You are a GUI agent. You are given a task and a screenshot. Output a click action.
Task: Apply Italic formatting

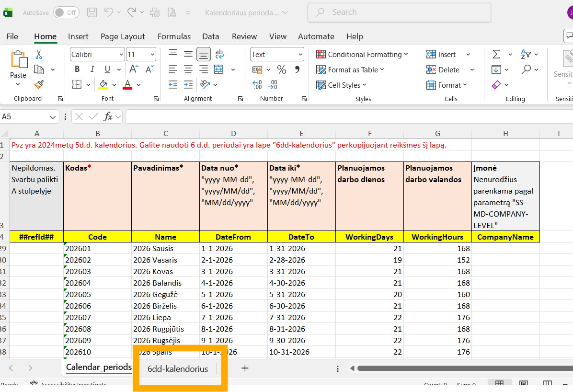tap(92, 69)
